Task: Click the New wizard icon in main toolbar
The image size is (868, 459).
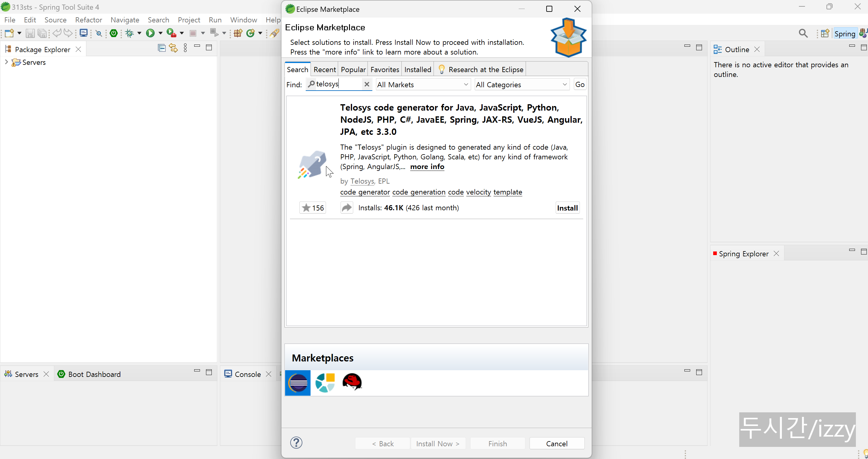Action: pos(9,33)
